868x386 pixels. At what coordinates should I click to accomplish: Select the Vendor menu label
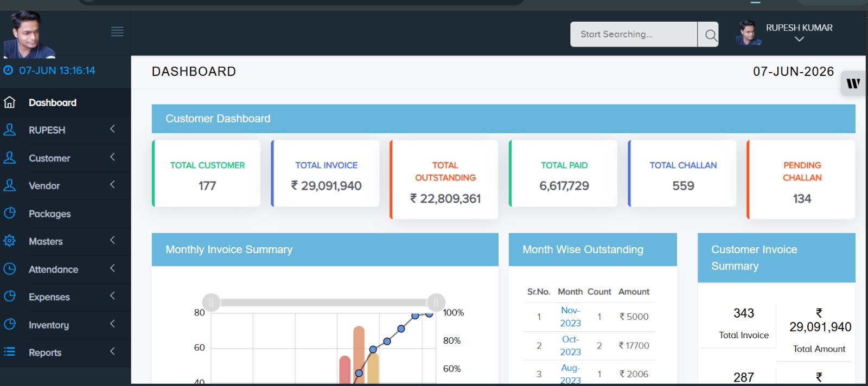pyautogui.click(x=44, y=186)
